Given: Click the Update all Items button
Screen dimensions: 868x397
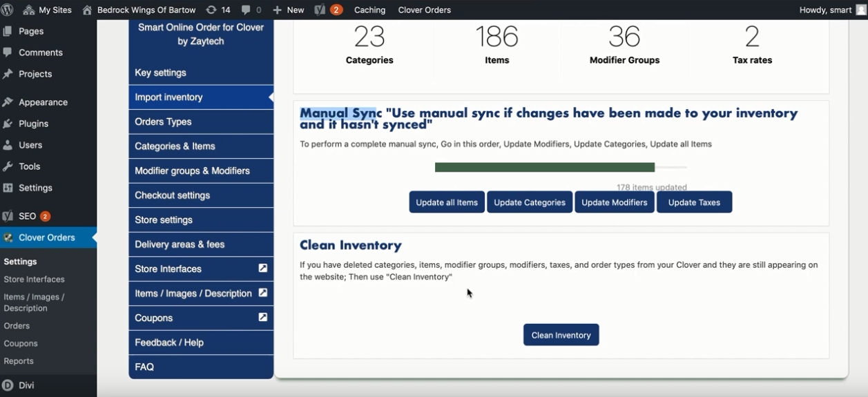Looking at the screenshot, I should pos(447,202).
